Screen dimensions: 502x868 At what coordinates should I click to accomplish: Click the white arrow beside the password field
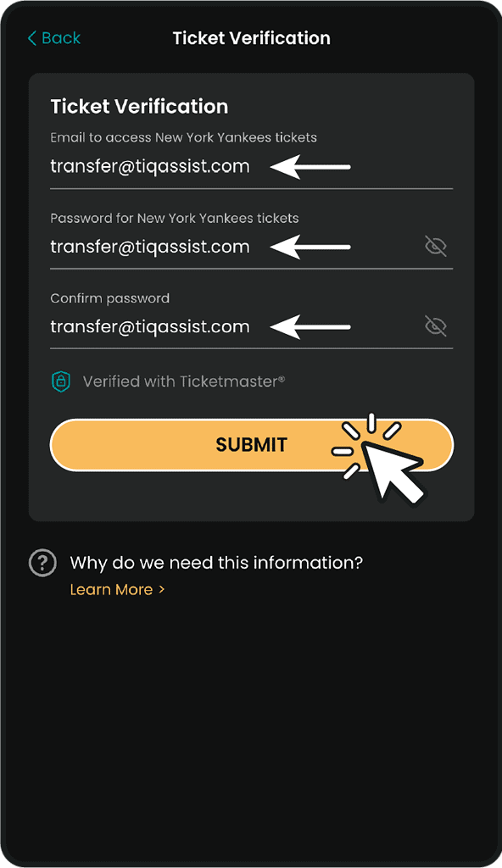click(310, 247)
